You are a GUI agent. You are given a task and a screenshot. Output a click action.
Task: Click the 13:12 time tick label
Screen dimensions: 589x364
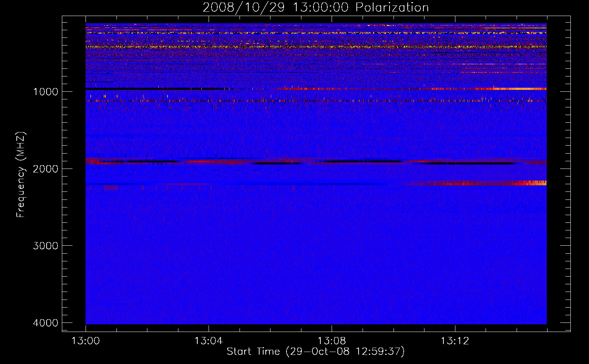[455, 341]
